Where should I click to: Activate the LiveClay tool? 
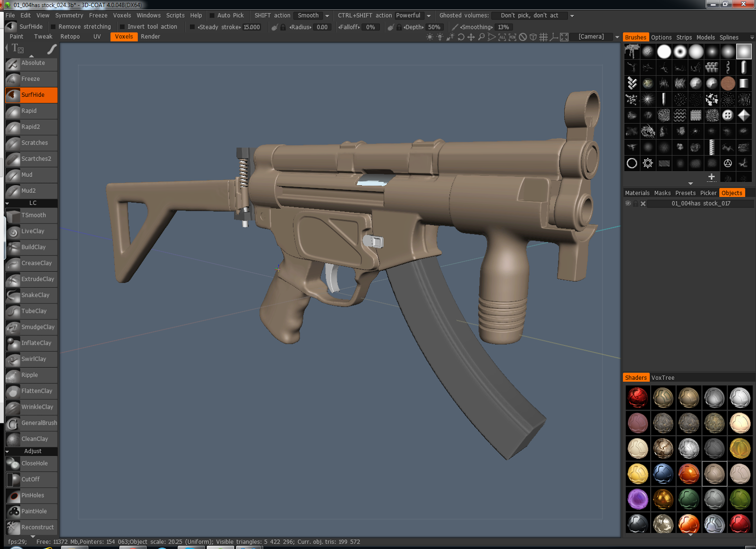click(31, 231)
